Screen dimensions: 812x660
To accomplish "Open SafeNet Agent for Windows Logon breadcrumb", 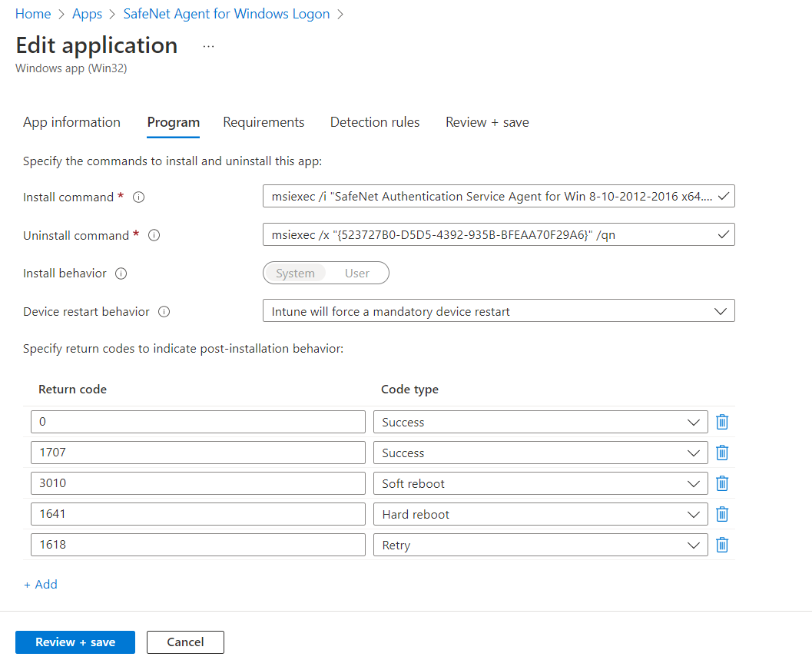I will pyautogui.click(x=227, y=14).
